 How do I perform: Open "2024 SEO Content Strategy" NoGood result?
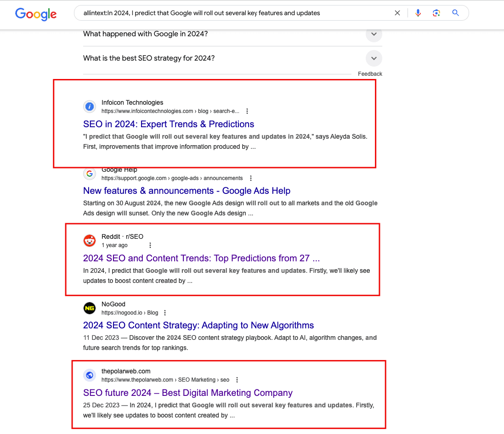point(198,325)
